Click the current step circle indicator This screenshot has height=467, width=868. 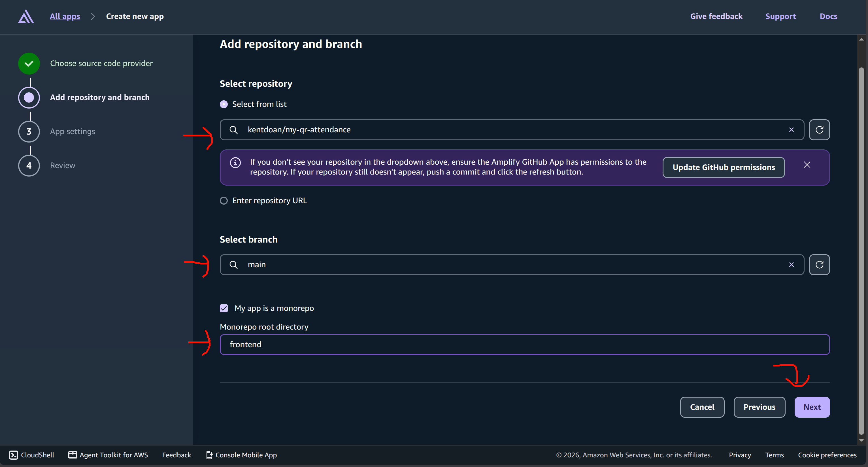coord(29,97)
